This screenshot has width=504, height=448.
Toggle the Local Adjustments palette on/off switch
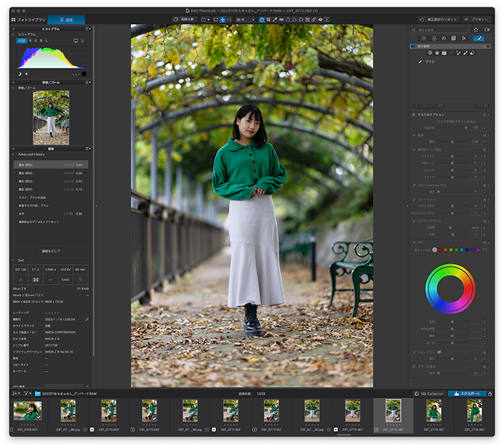(x=413, y=46)
